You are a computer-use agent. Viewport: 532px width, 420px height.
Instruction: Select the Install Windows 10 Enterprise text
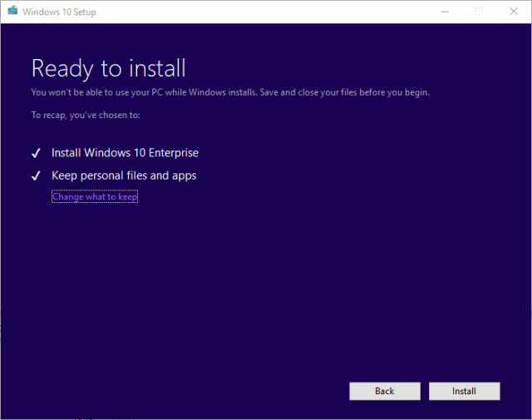tap(125, 153)
